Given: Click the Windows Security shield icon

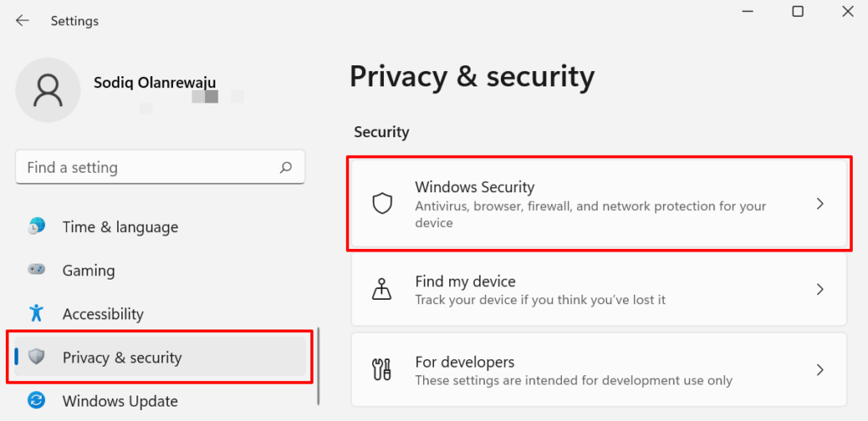Looking at the screenshot, I should pyautogui.click(x=382, y=204).
